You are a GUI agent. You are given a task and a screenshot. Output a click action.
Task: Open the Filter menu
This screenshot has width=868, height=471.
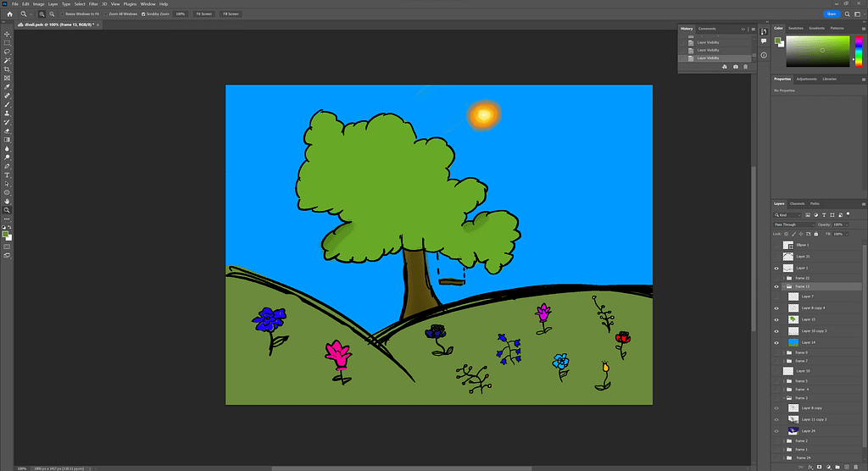coord(93,4)
